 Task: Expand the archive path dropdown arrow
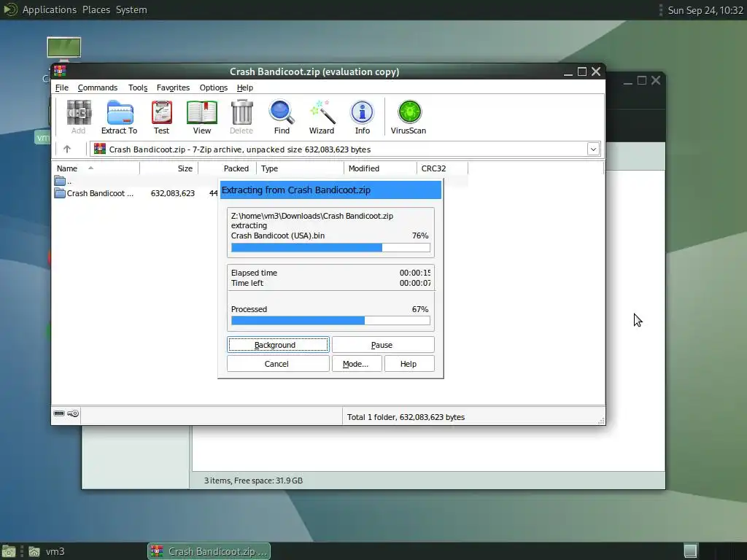[593, 149]
